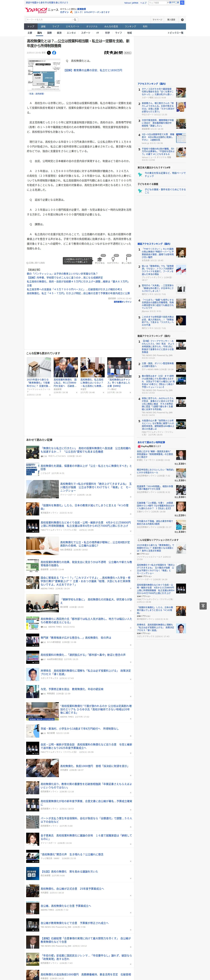This screenshot has width=210, height=980.
Task: Open the 有料 tab
Action: tap(145, 27)
